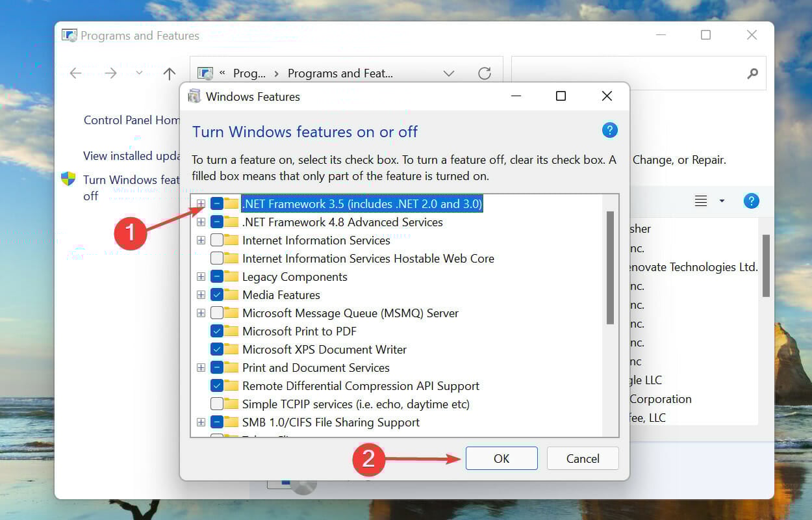Click the folder icon of Internet Information Services
The height and width of the screenshot is (520, 812).
[232, 240]
